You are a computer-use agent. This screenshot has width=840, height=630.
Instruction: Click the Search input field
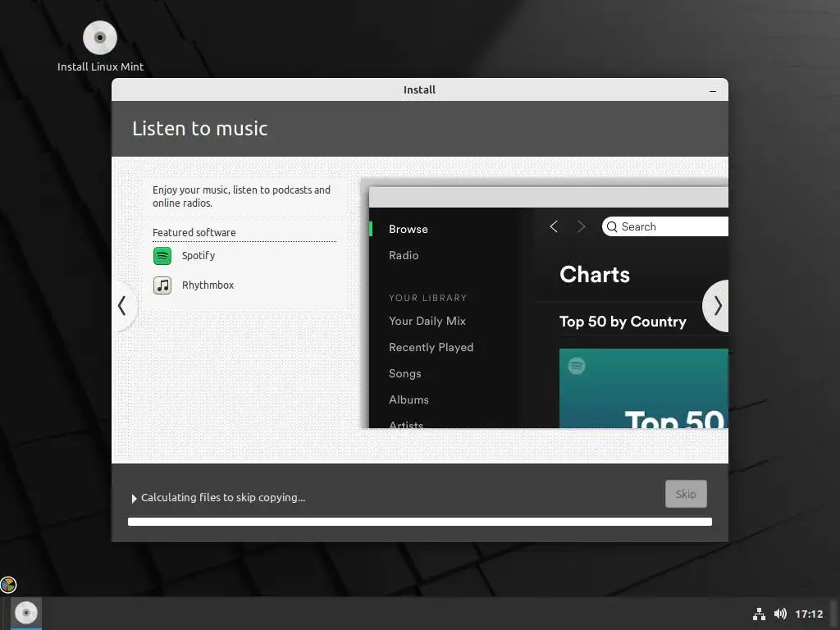664,226
